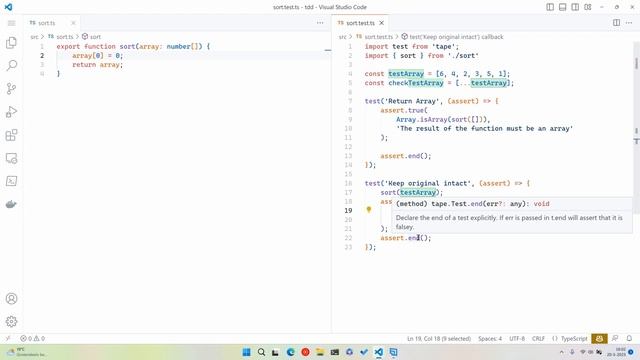Open the Run and Debug view

click(x=11, y=112)
